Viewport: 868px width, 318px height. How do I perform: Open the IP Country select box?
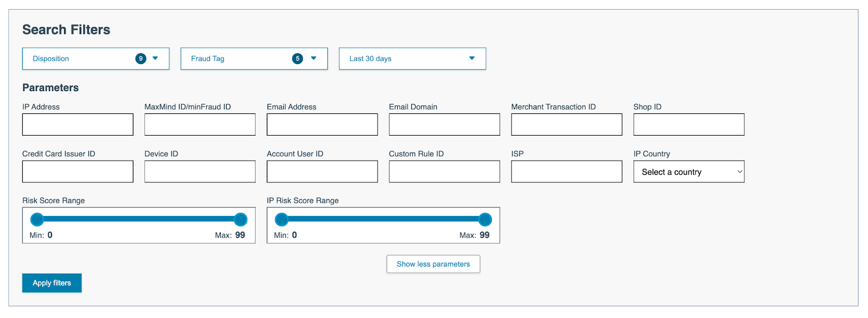(688, 171)
